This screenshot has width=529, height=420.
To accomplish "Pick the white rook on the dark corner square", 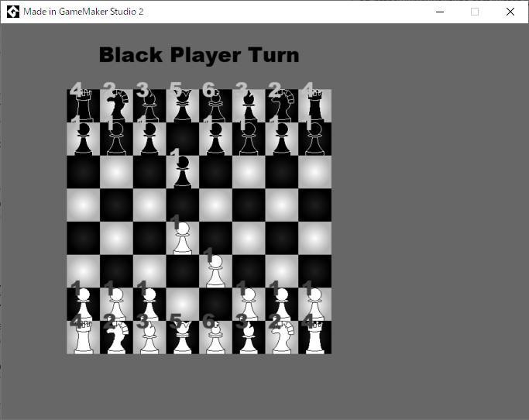I will 314,337.
